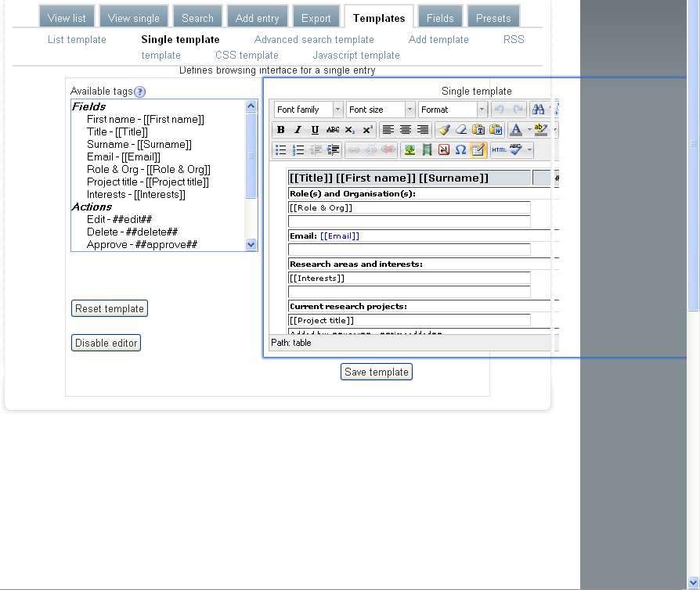Select 'Surname - [[Surname]]' tag
This screenshot has width=700, height=590.
[x=139, y=145]
